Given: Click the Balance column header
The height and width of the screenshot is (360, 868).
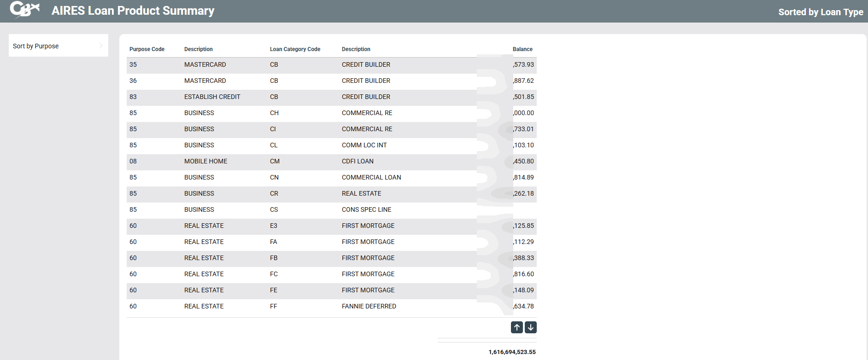Looking at the screenshot, I should pyautogui.click(x=522, y=49).
